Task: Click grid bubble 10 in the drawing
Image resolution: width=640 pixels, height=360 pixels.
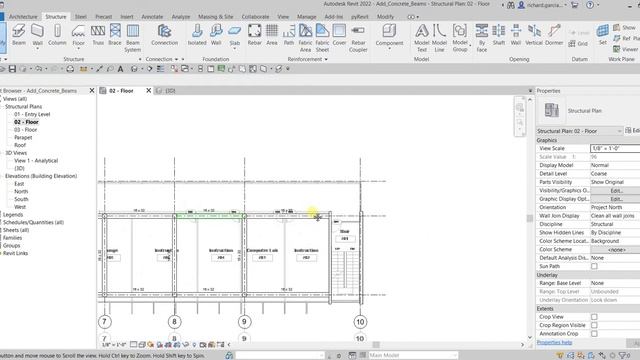Action: tap(360, 322)
